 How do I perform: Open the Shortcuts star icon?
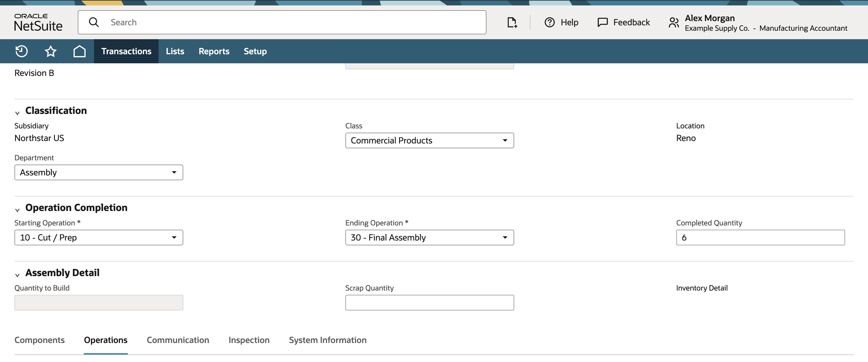pos(51,51)
